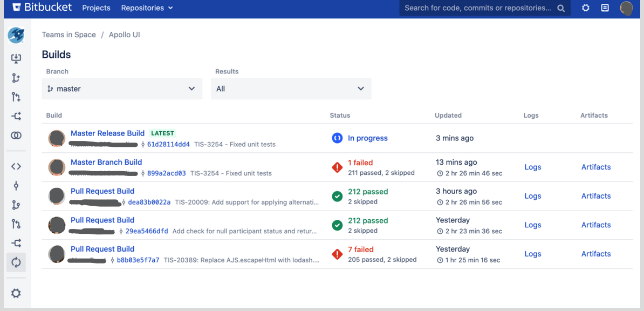
Task: Open repository settings via the sidebar gear
Action: pyautogui.click(x=16, y=293)
